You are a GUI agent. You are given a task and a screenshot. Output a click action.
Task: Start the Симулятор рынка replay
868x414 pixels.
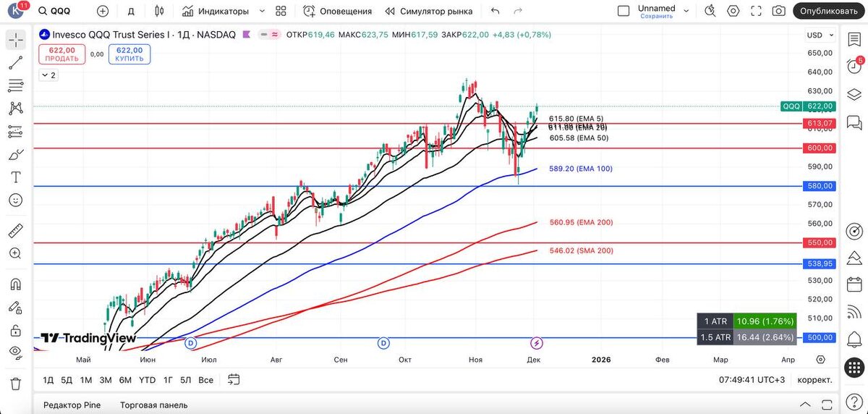pyautogui.click(x=429, y=11)
